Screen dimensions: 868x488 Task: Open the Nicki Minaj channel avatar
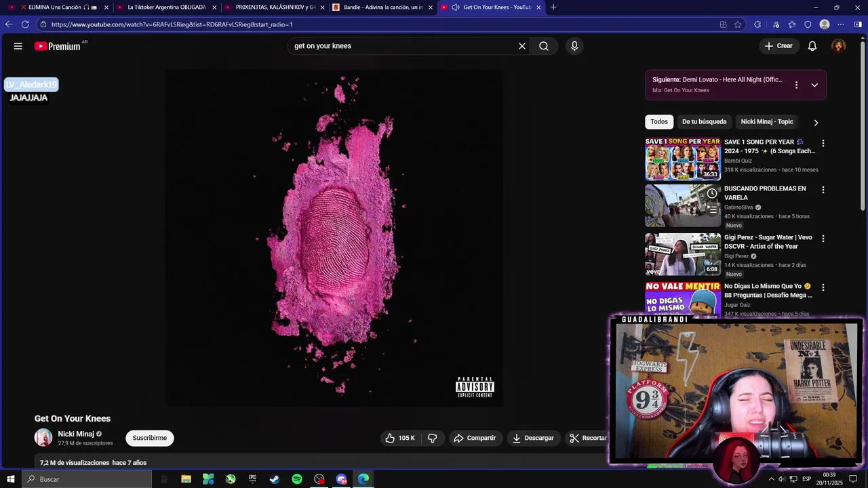(43, 438)
